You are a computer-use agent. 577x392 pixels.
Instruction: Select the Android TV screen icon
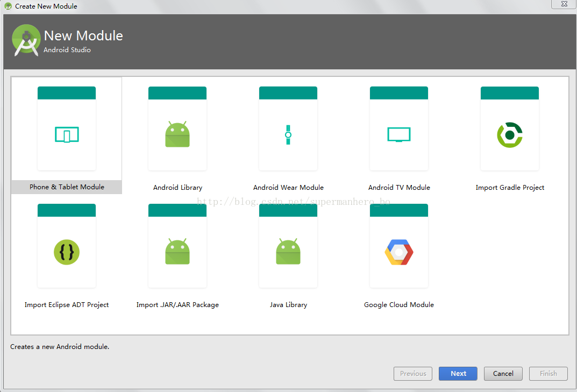click(399, 134)
